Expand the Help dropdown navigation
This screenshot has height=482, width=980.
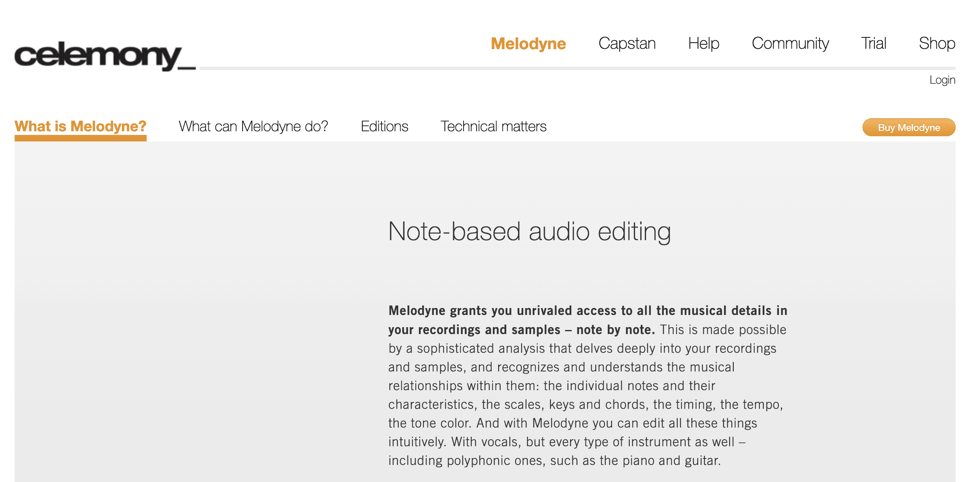click(702, 44)
